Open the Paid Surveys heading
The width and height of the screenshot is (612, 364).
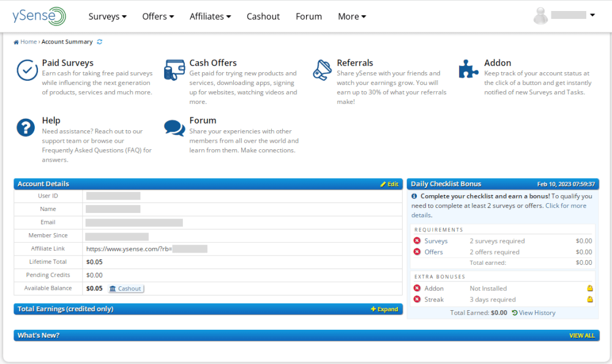[67, 63]
